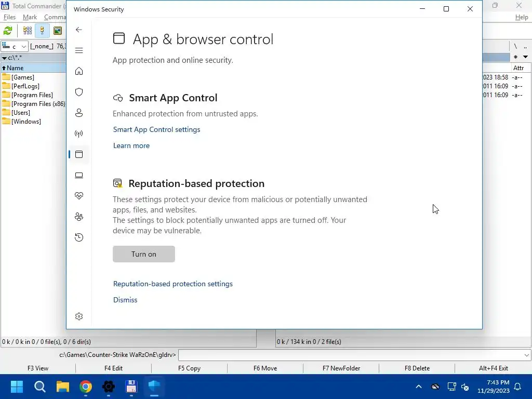Click the OneDrive cloud tray icon
The image size is (532, 399).
pyautogui.click(x=435, y=387)
